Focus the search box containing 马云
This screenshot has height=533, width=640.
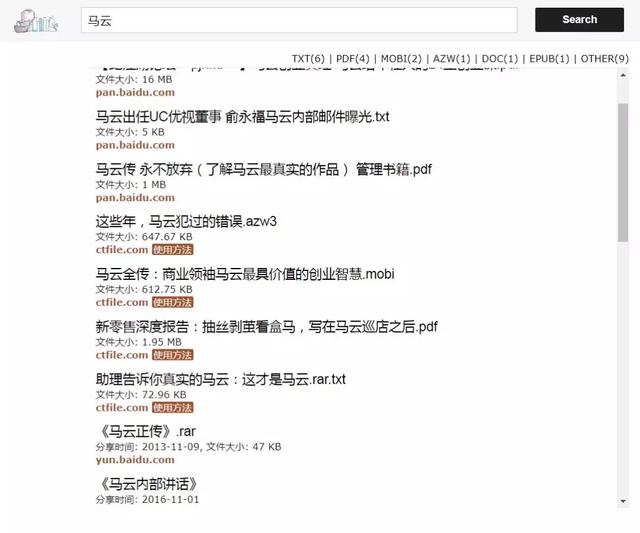click(x=299, y=20)
